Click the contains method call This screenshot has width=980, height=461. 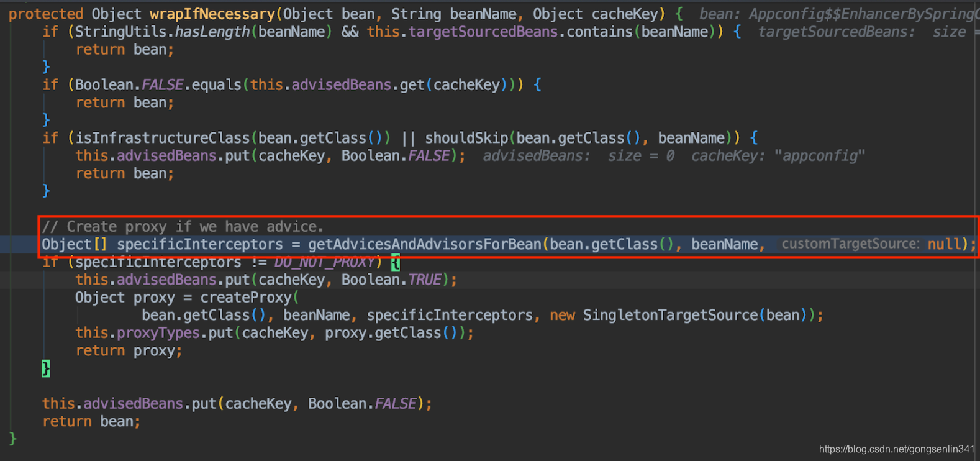600,32
